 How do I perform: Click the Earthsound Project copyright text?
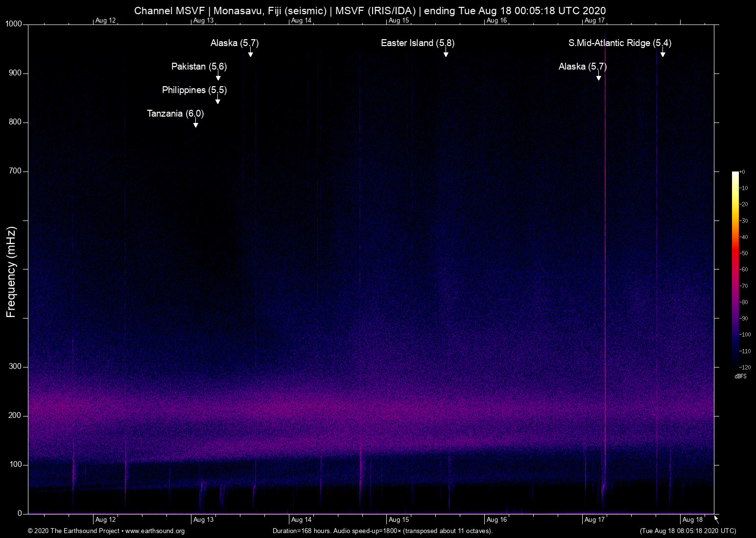click(x=73, y=531)
